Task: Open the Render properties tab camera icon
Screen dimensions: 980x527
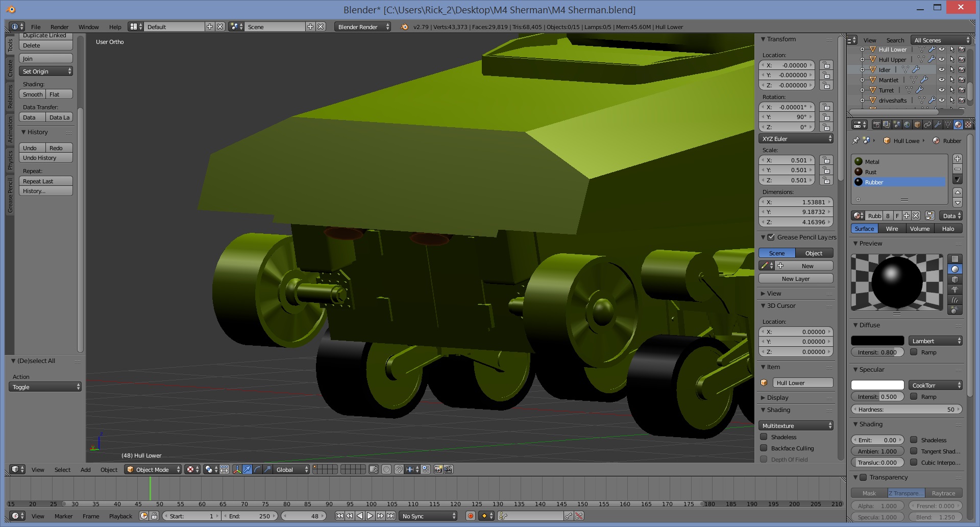Action: [x=877, y=125]
